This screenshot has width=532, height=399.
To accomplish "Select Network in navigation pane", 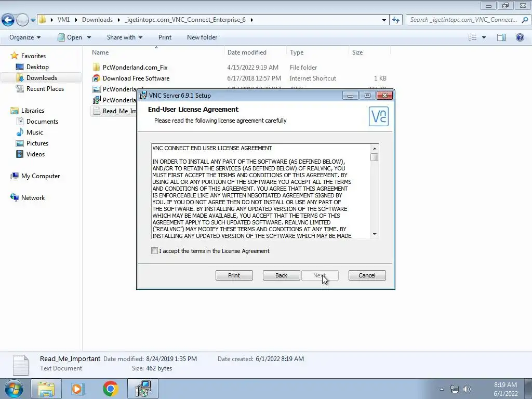I will 33,197.
